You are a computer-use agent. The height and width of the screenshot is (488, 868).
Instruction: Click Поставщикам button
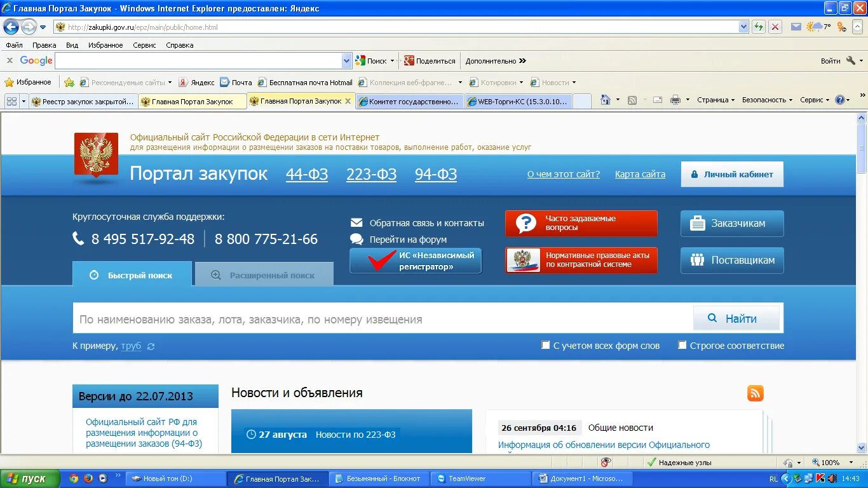(732, 261)
